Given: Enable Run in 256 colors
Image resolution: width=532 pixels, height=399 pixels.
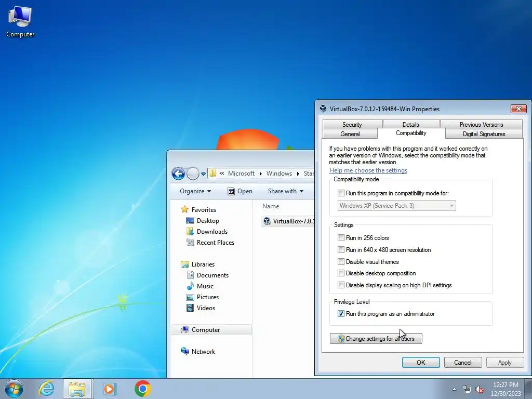Looking at the screenshot, I should pos(341,238).
